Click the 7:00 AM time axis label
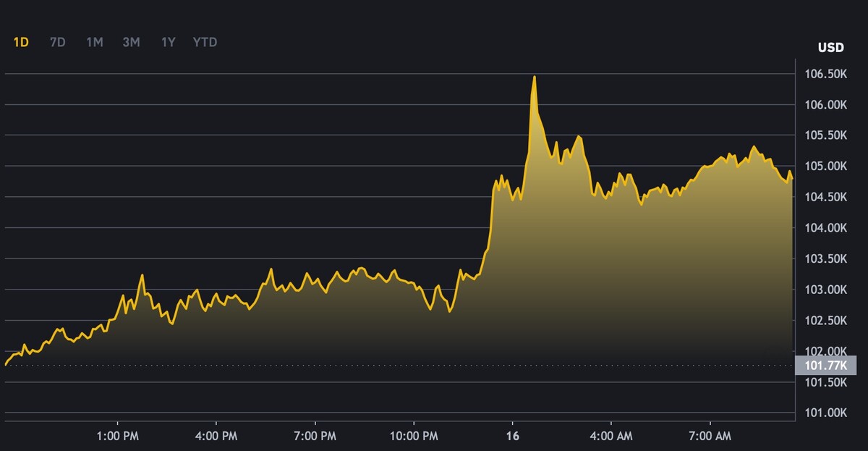The height and width of the screenshot is (451, 868). [710, 437]
